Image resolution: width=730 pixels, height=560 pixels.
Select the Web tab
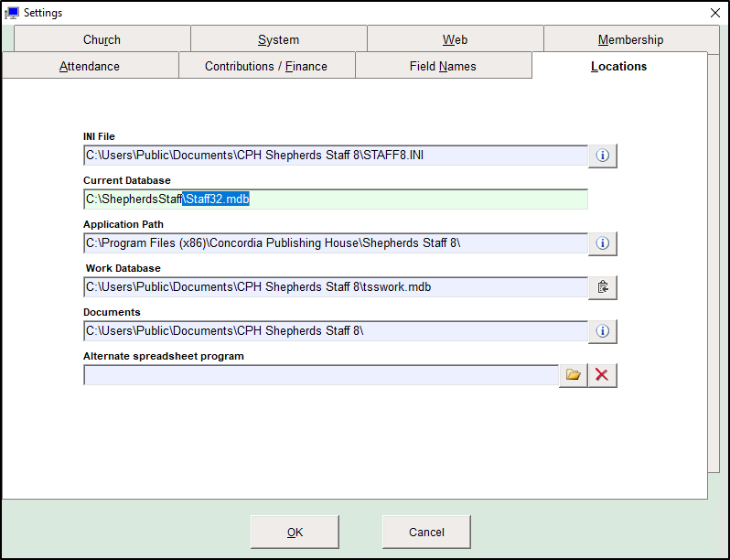(455, 39)
